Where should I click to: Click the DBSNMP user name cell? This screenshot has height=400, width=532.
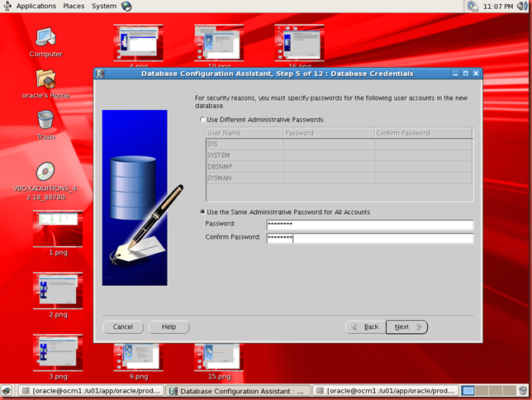(x=245, y=167)
